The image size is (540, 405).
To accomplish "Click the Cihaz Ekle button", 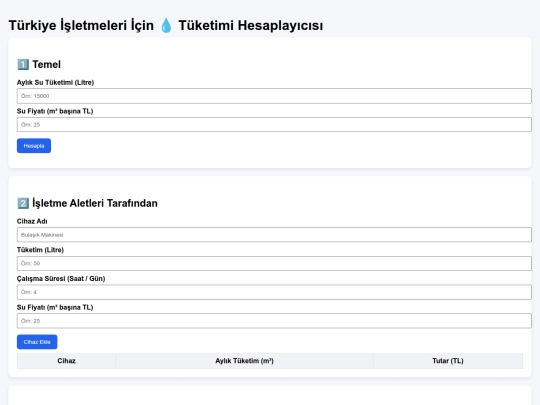I will [37, 342].
